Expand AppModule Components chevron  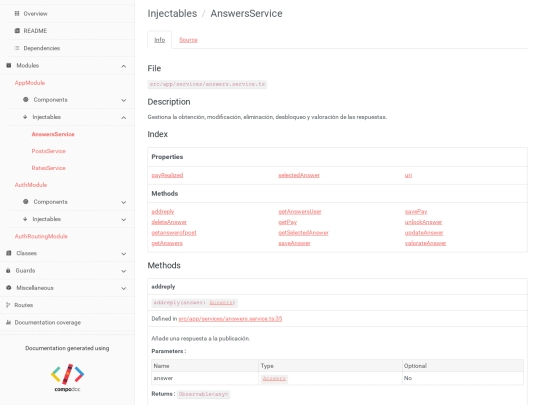pyautogui.click(x=124, y=100)
